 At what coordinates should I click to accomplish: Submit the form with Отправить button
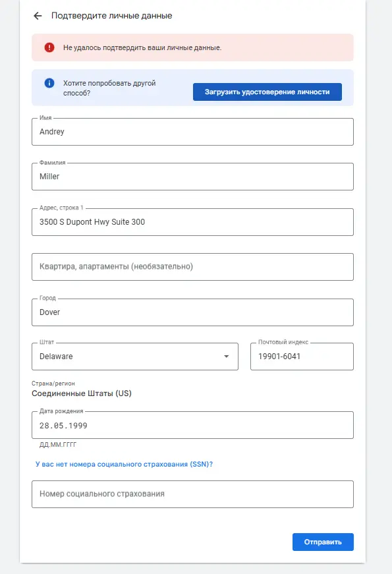tap(323, 542)
